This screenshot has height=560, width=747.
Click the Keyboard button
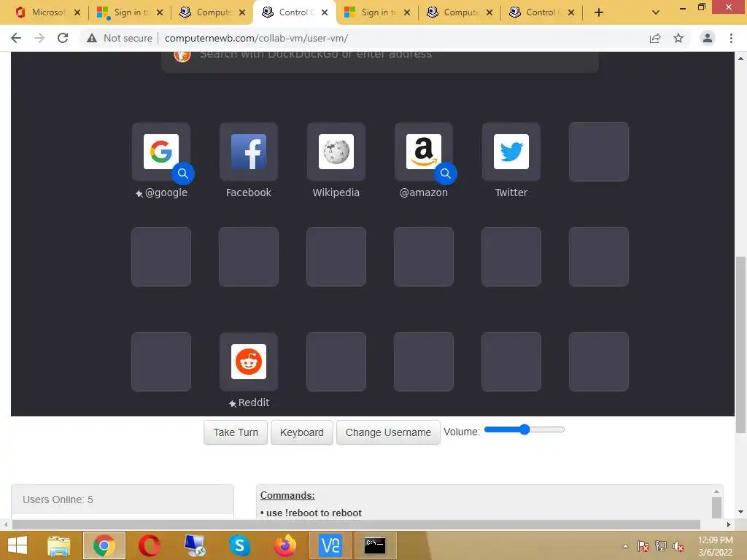pos(301,432)
